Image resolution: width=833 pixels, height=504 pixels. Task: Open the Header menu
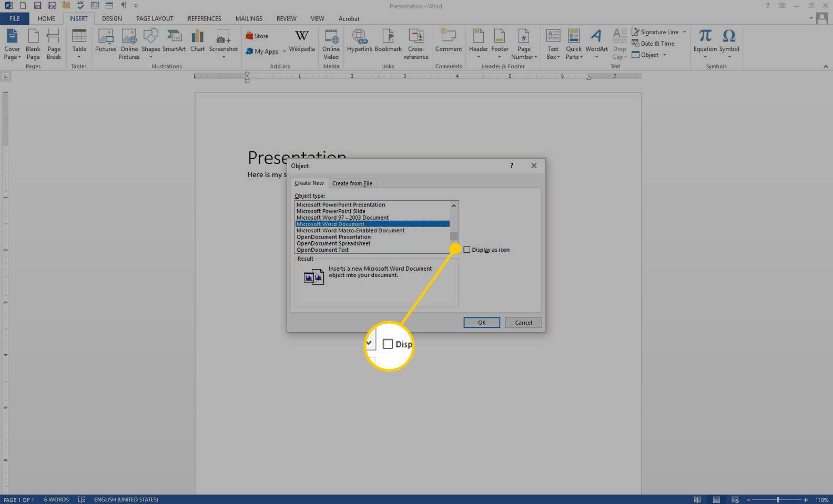pos(478,44)
